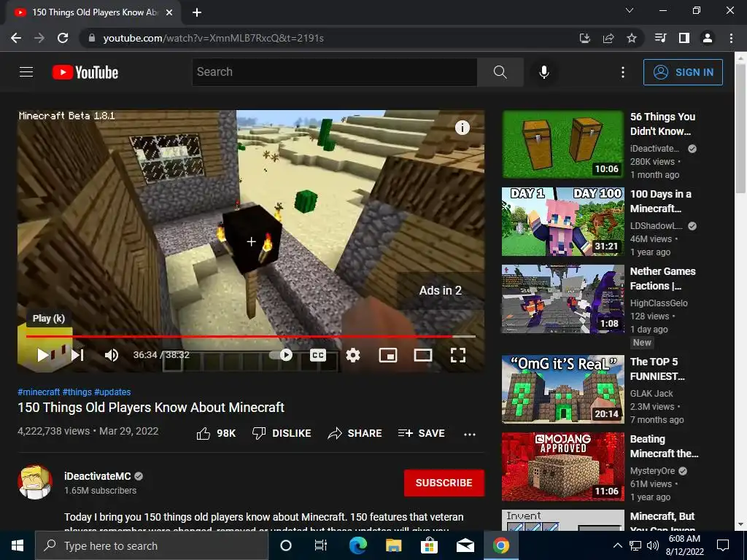Image resolution: width=747 pixels, height=560 pixels.
Task: Open the video info cards icon
Action: (462, 128)
